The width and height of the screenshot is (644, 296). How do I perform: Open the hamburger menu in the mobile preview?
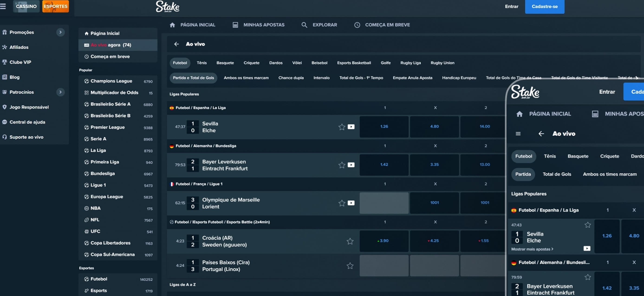pos(518,134)
